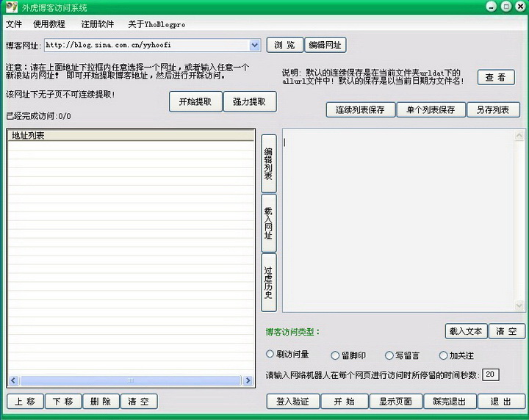Click the app icon in title bar
The width and height of the screenshot is (529, 420).
click(11, 7)
